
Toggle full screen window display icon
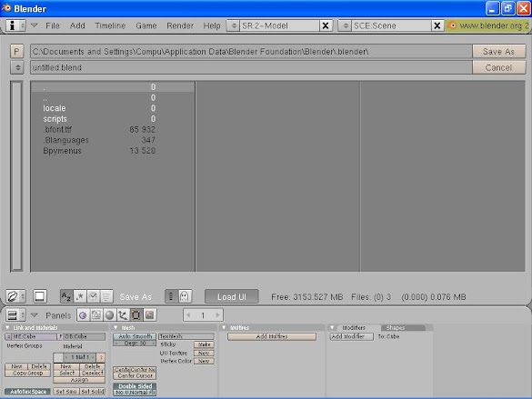coord(40,296)
